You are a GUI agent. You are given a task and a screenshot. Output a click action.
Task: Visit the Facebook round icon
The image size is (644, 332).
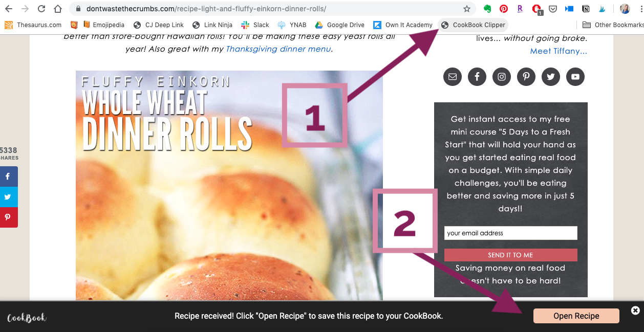coord(477,77)
